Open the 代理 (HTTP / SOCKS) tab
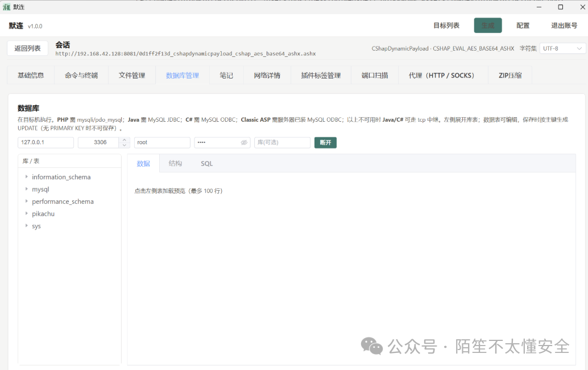 click(443, 76)
